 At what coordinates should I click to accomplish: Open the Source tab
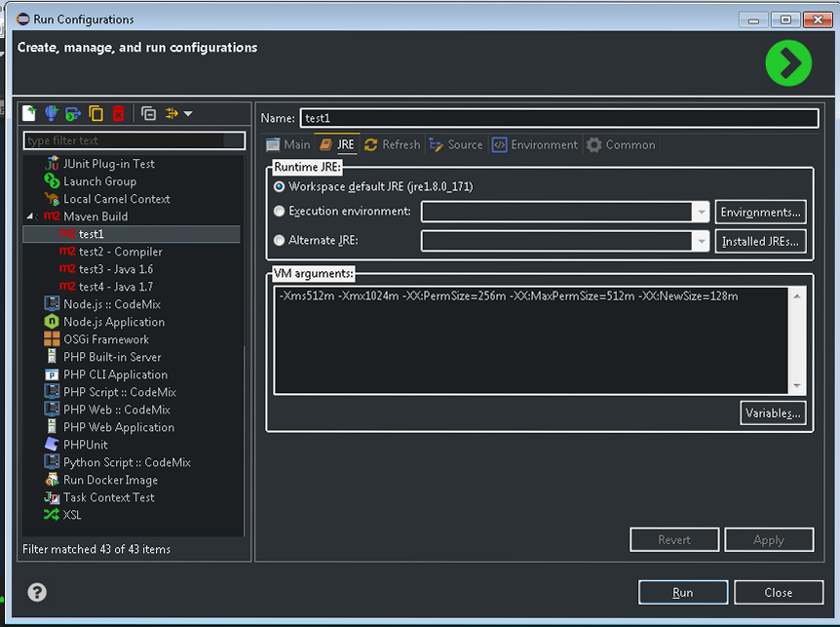(456, 144)
